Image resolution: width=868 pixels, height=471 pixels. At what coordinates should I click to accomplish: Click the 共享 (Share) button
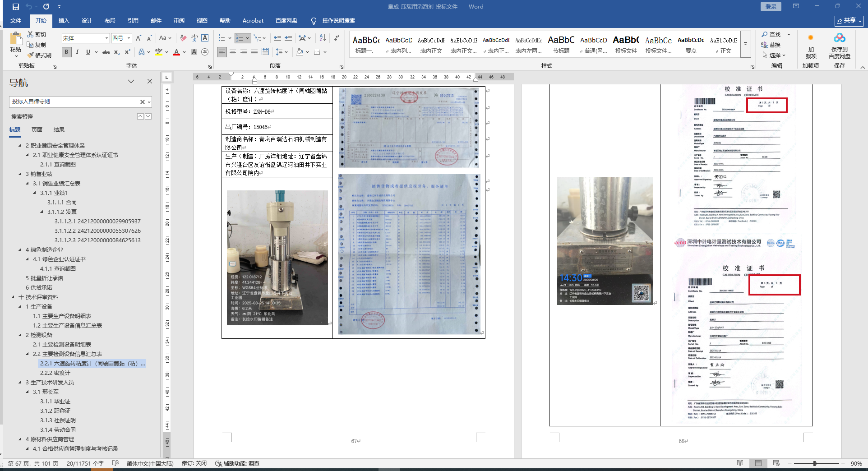click(x=849, y=21)
